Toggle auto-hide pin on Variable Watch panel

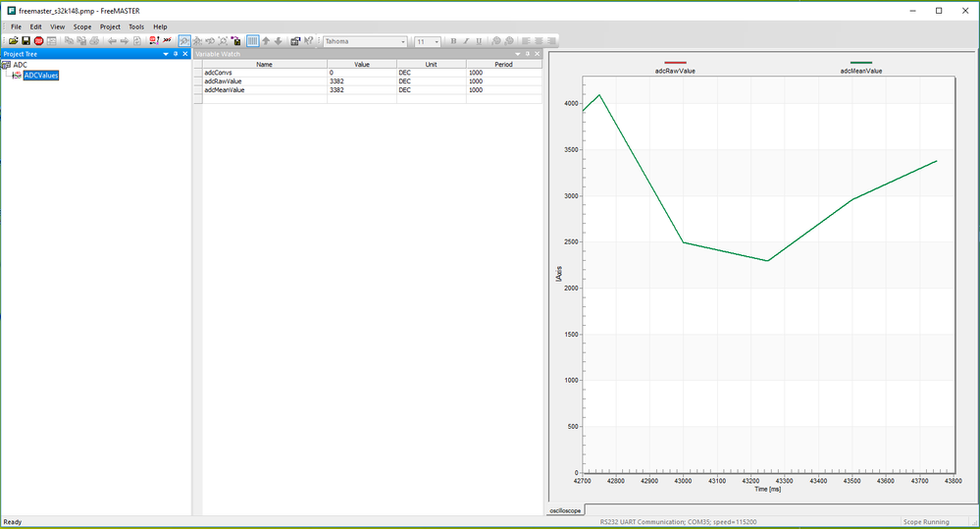(528, 54)
